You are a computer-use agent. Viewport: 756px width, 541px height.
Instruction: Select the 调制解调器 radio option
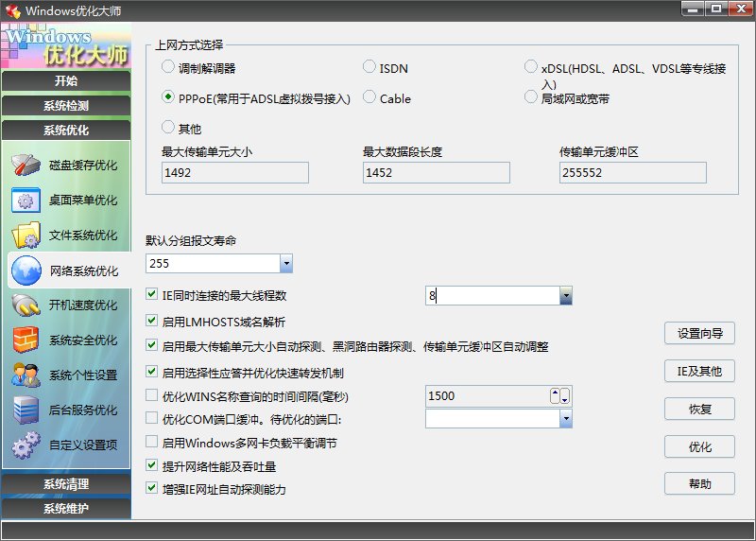click(x=168, y=66)
